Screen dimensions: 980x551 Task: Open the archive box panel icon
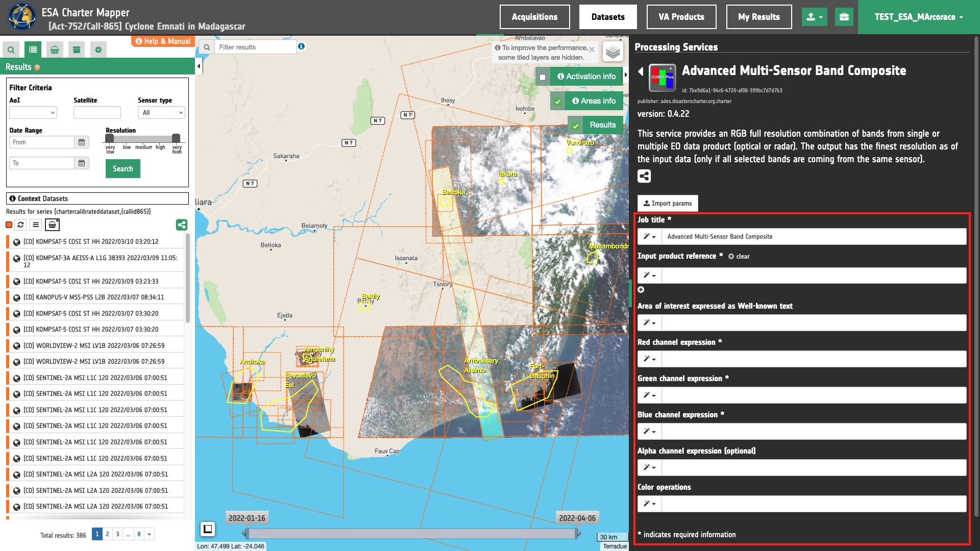tap(77, 49)
